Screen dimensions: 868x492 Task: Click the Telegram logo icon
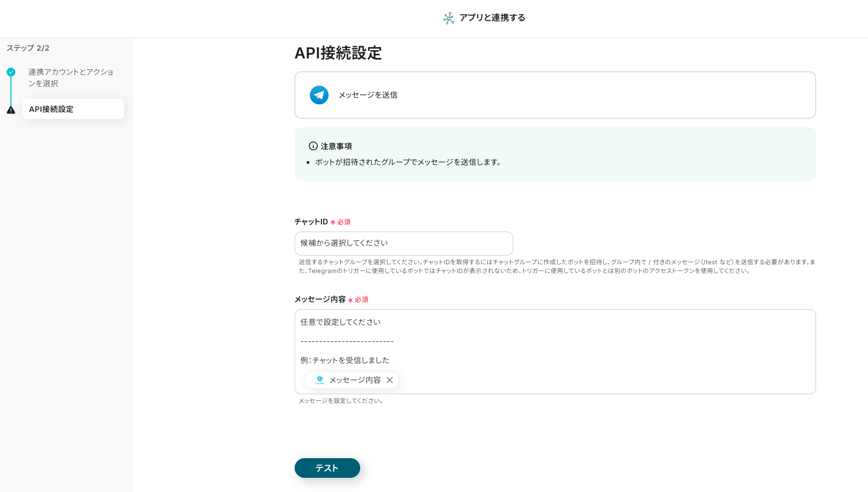coord(319,95)
